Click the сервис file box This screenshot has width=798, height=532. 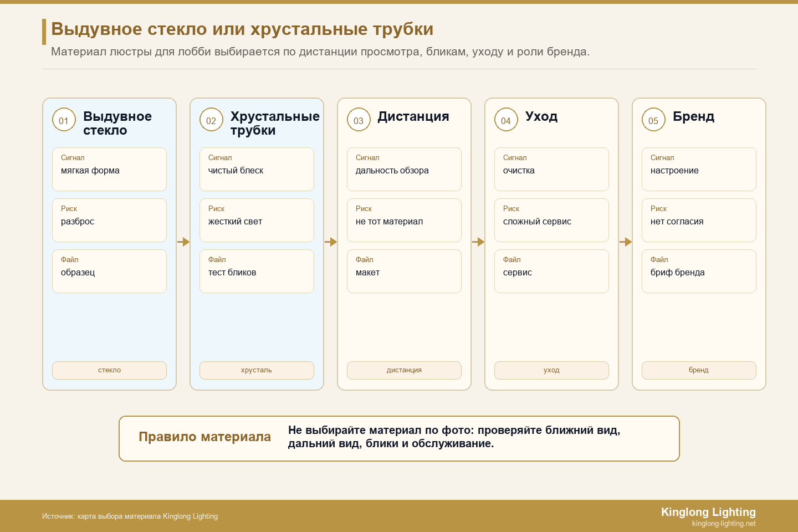point(551,271)
